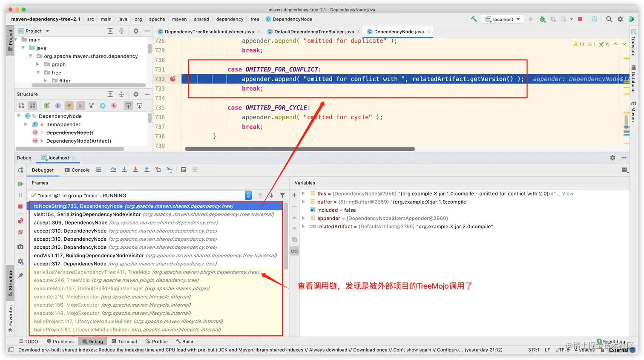The height and width of the screenshot is (360, 644).
Task: Click the Show watches glasses icon
Action: click(x=294, y=251)
